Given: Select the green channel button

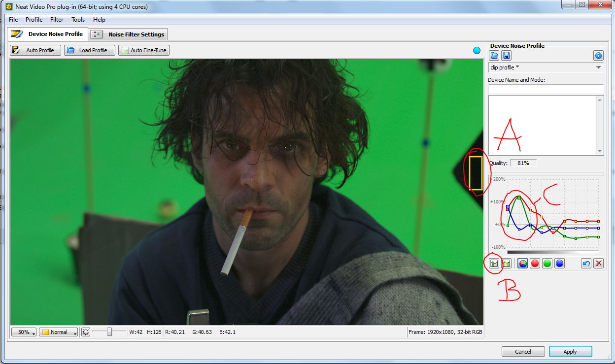Looking at the screenshot, I should 547,264.
